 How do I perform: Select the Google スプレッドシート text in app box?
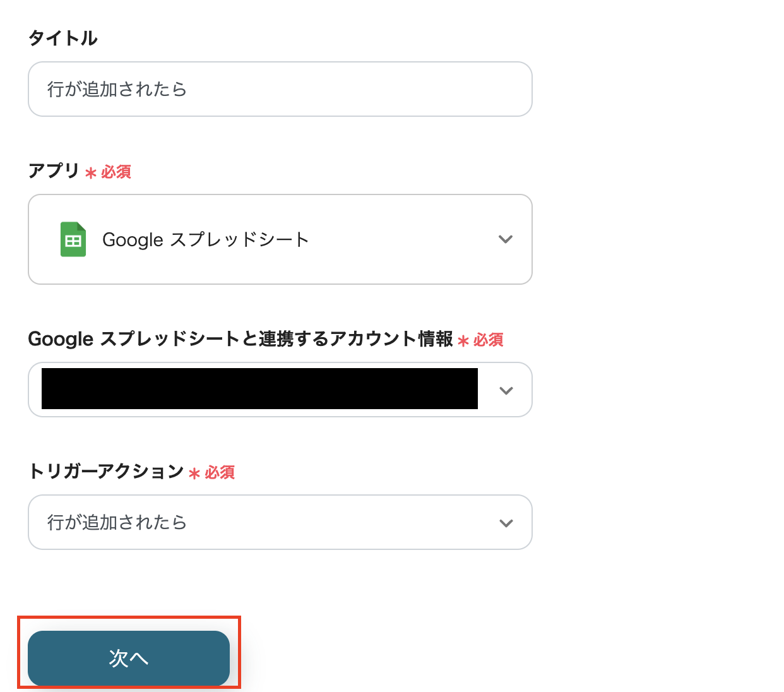click(x=206, y=240)
